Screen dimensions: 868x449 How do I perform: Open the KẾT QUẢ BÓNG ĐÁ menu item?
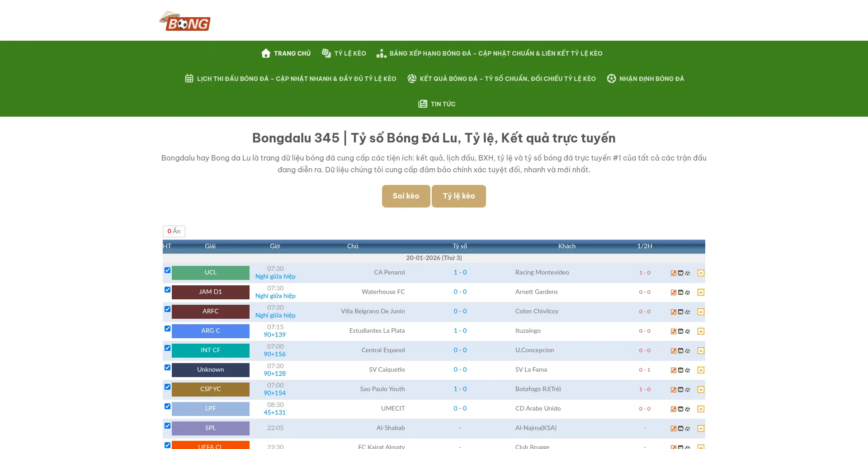point(502,78)
